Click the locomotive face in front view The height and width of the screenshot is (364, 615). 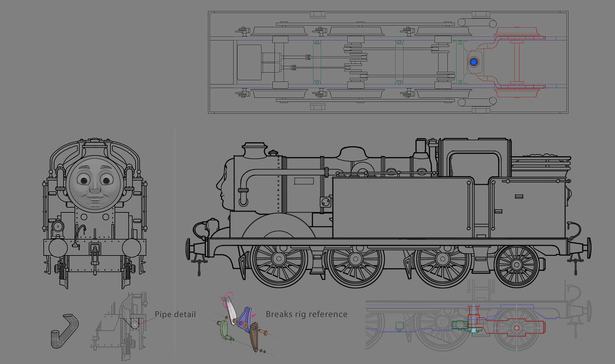coord(95,184)
